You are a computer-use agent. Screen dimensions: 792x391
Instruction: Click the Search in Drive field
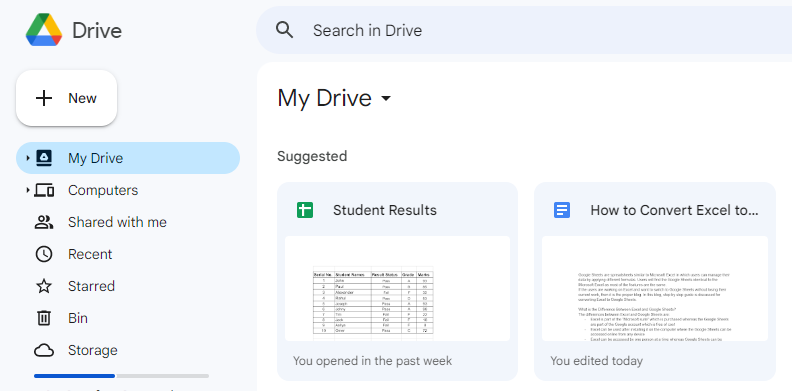pos(524,30)
